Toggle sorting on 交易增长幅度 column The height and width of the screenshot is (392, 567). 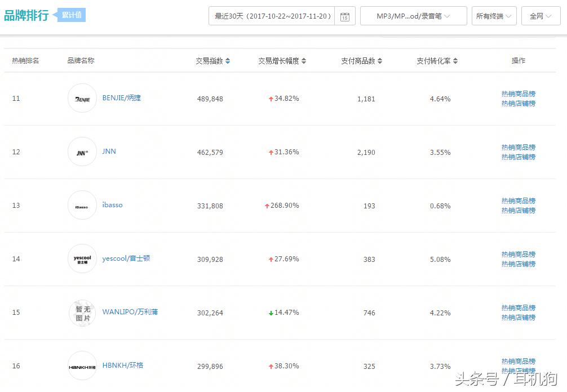[x=304, y=60]
